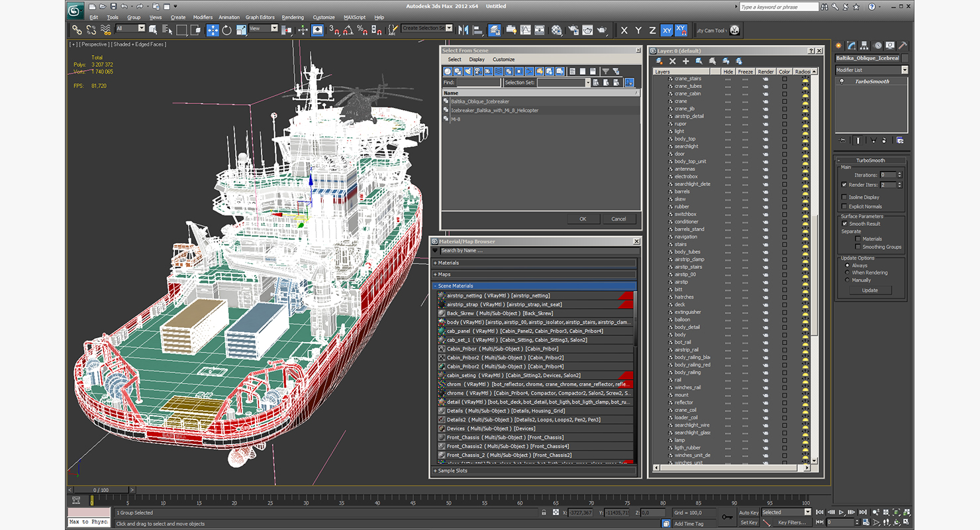Activate the Select and Move tool
This screenshot has width=980, height=530.
tap(213, 30)
